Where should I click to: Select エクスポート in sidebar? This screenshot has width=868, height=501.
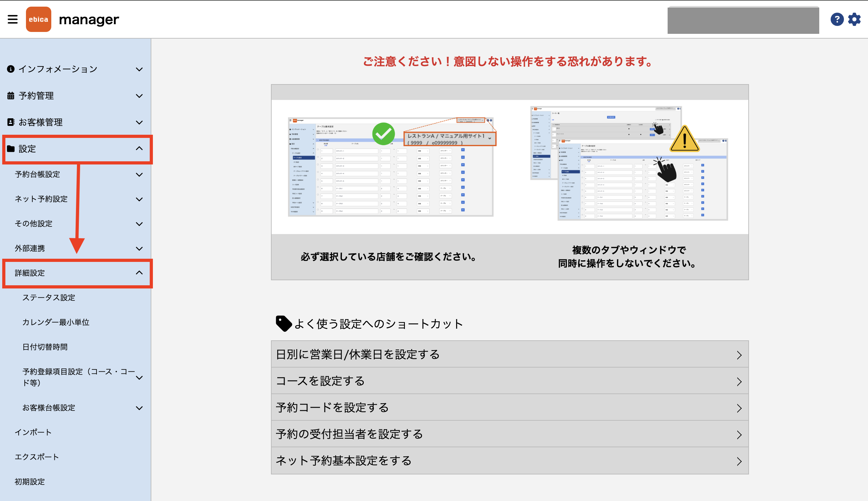coord(37,457)
